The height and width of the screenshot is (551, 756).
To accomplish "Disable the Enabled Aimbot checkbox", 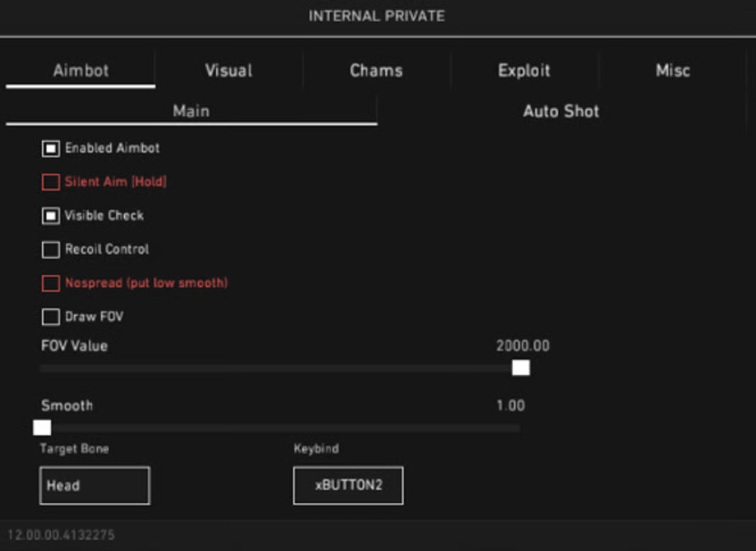I will (x=50, y=148).
